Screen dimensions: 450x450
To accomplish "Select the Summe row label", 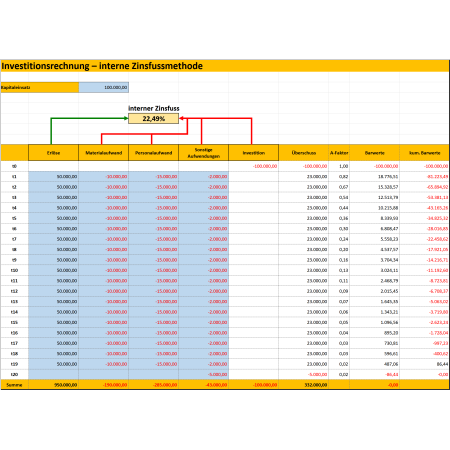I will pos(14,385).
